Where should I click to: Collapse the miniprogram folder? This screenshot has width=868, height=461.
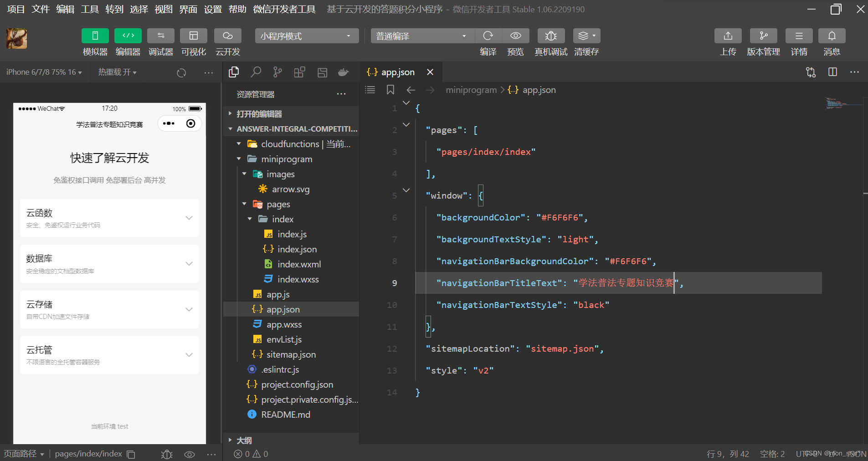point(292,159)
